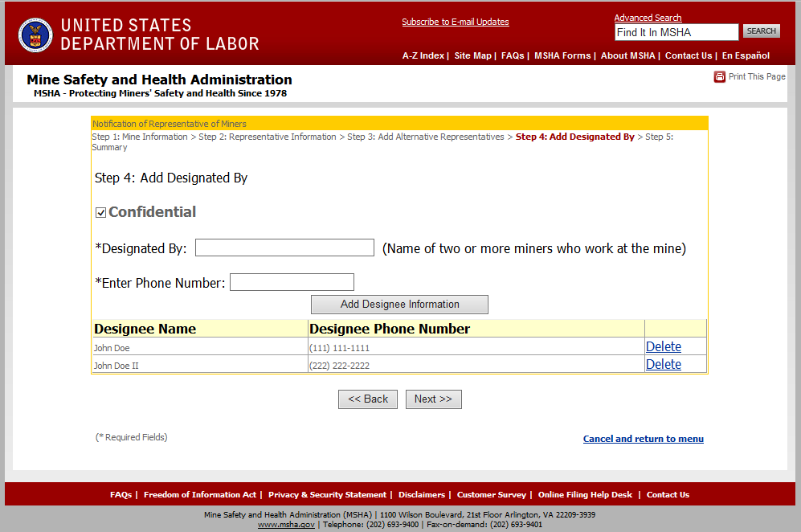Viewport: 801px width, 532px height.
Task: Click the Step 2: Representative Information breadcrumb
Action: 268,137
